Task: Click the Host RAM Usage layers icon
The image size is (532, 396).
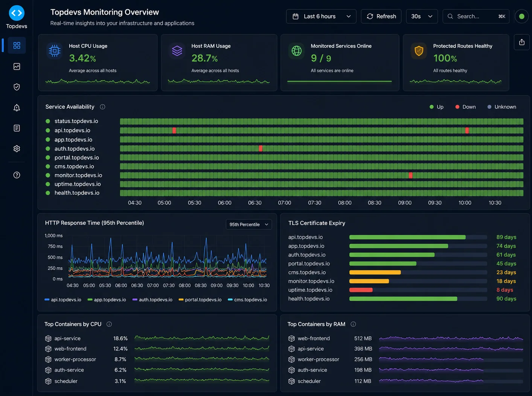Action: click(x=177, y=50)
